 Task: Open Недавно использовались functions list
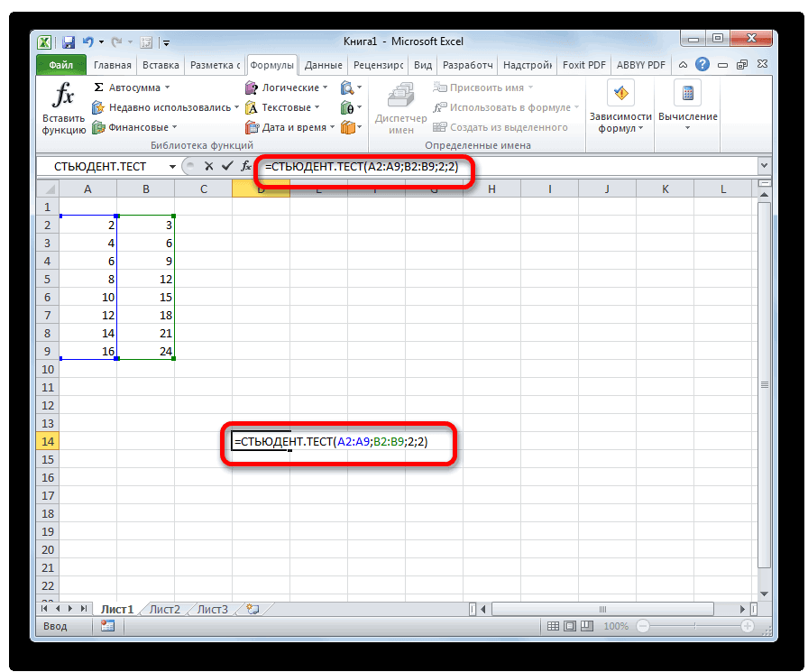165,107
